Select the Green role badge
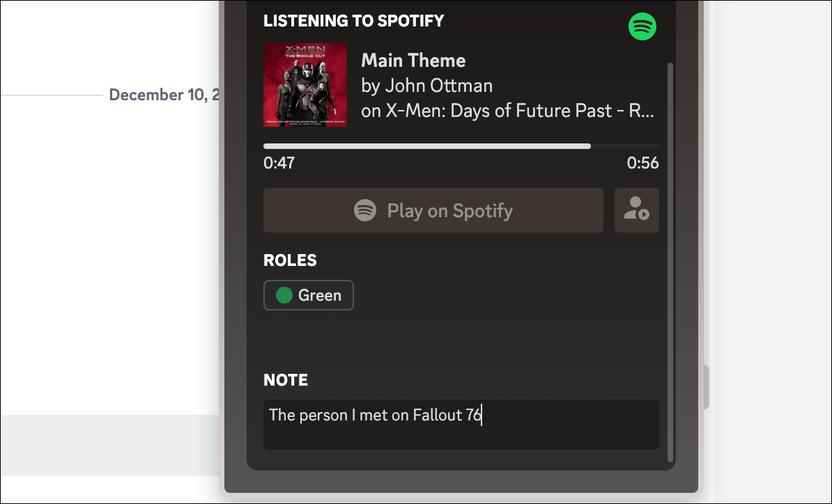The image size is (832, 504). point(308,295)
